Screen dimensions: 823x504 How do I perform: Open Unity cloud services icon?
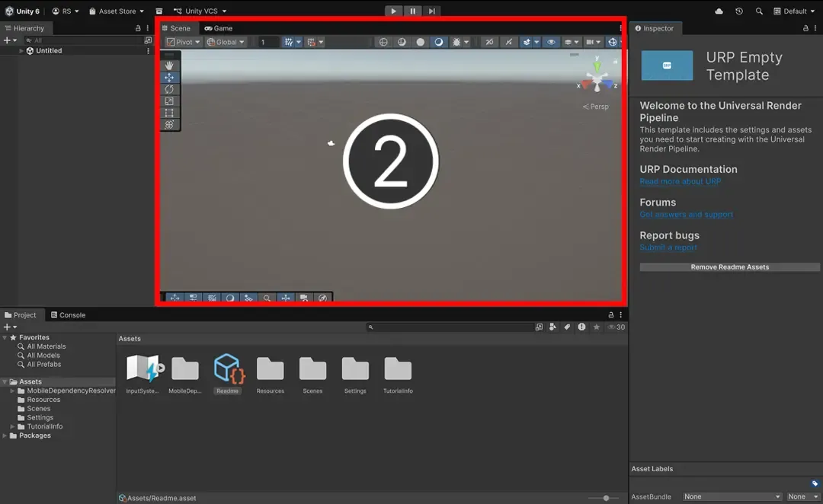click(x=719, y=11)
